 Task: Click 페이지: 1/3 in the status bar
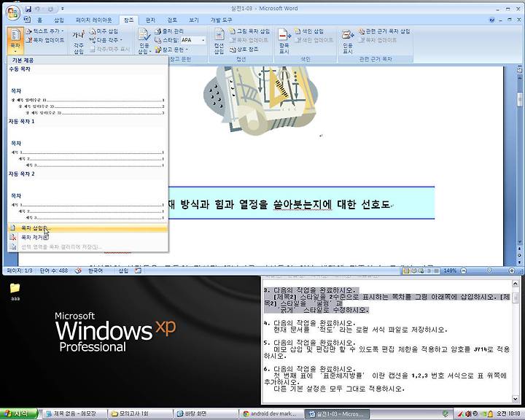[x=20, y=271]
